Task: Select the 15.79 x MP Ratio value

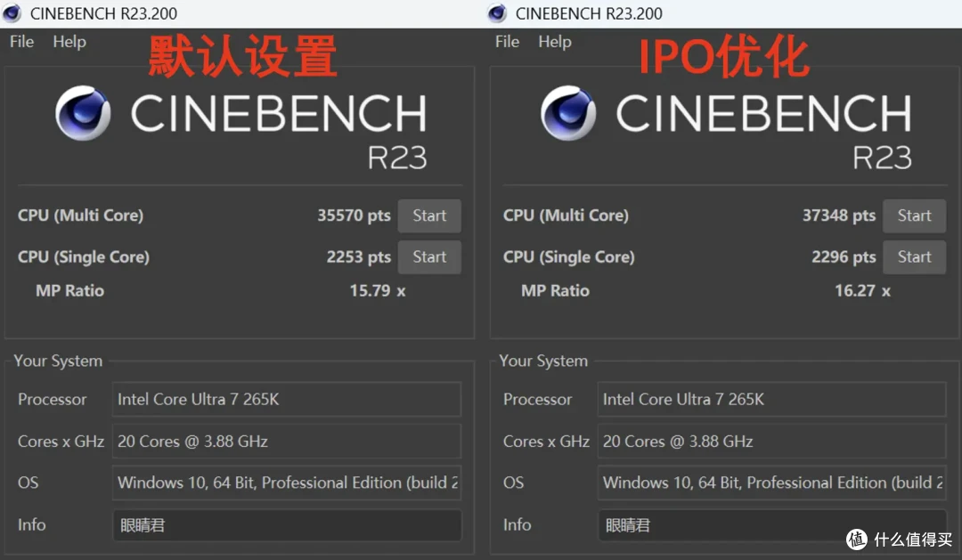Action: click(378, 291)
